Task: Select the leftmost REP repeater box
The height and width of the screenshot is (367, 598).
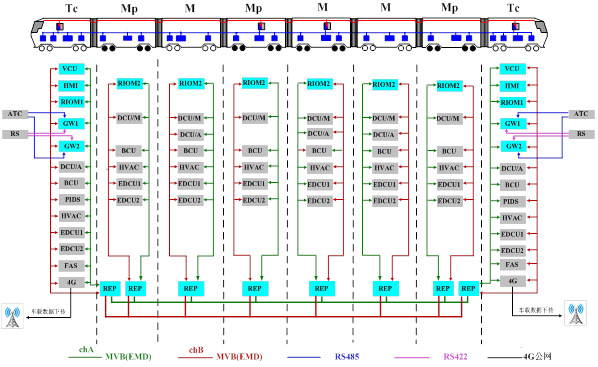Action: point(110,289)
